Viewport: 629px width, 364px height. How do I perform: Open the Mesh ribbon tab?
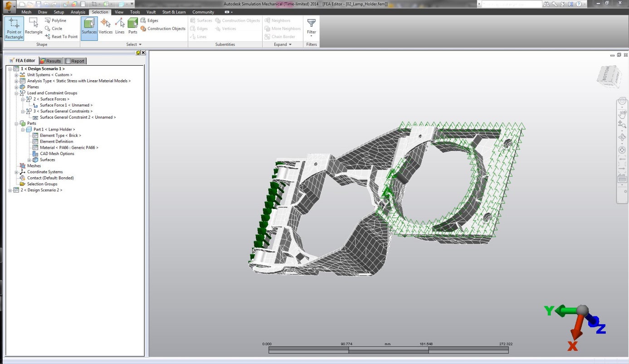pos(26,12)
